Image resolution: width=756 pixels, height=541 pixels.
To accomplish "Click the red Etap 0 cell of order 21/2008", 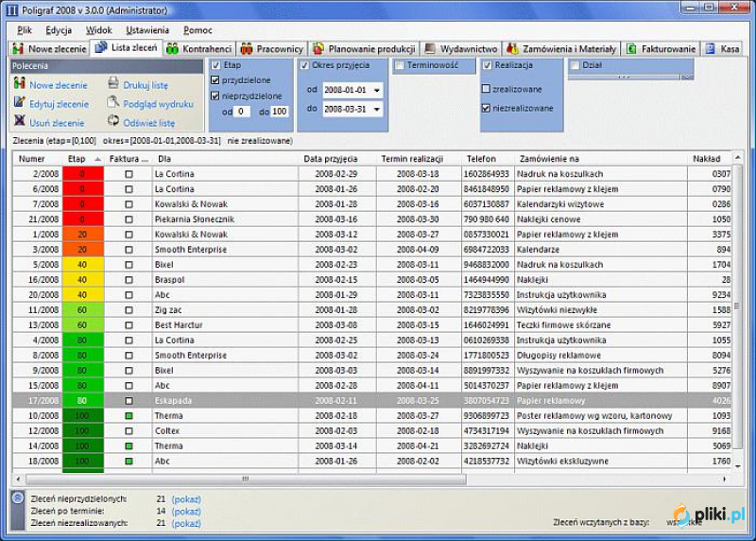I will (83, 219).
